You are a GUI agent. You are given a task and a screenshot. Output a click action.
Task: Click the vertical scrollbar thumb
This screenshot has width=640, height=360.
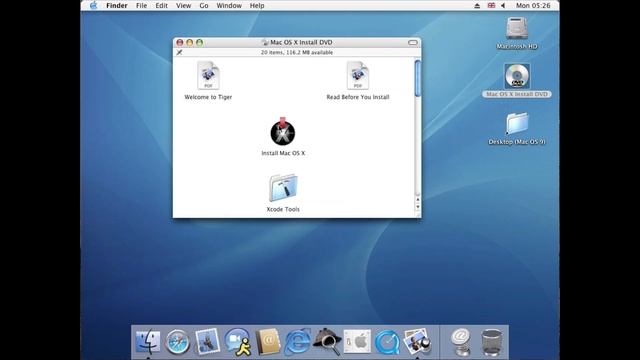tap(418, 78)
